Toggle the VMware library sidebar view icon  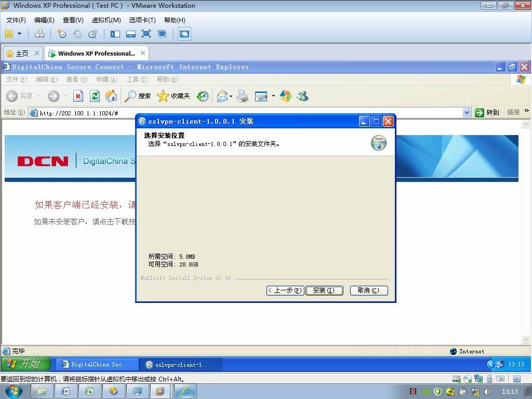click(115, 34)
